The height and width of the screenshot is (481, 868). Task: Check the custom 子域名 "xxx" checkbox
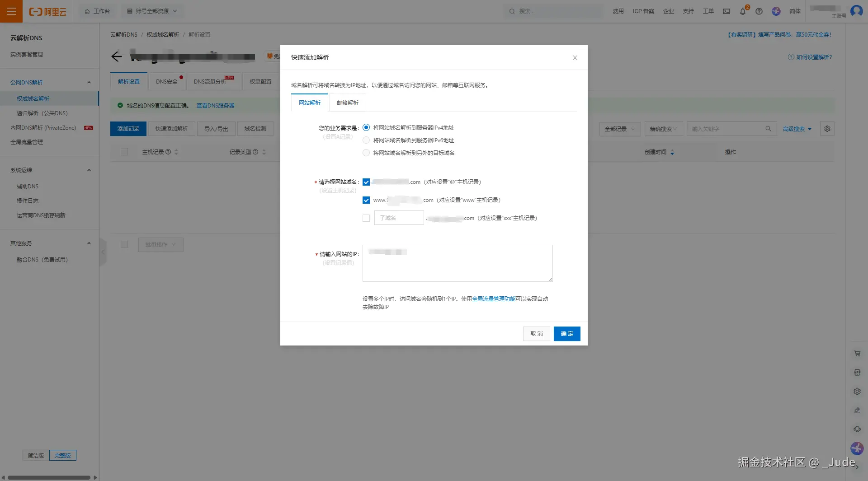[x=366, y=218]
